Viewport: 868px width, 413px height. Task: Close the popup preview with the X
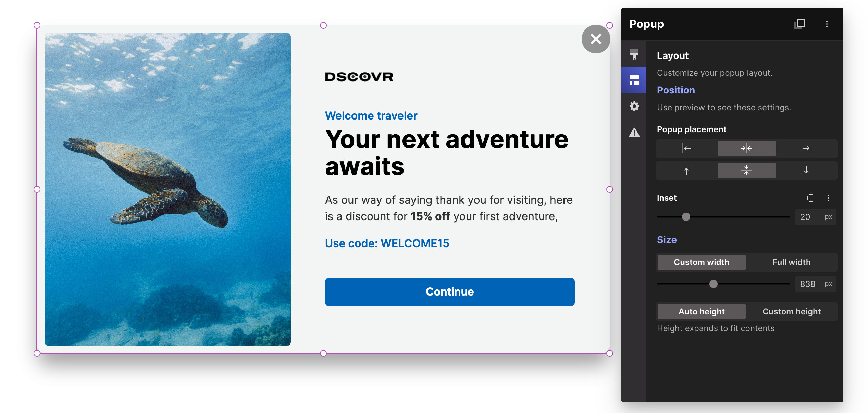(595, 39)
